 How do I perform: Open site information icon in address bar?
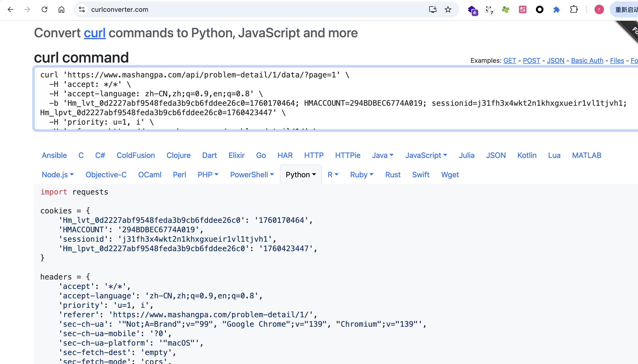pyautogui.click(x=82, y=9)
